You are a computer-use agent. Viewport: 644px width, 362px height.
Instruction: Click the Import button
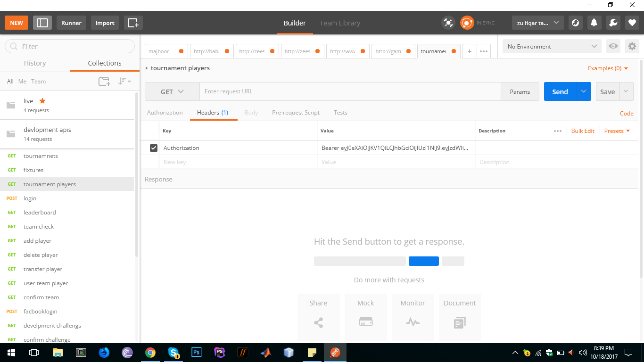[x=105, y=23]
